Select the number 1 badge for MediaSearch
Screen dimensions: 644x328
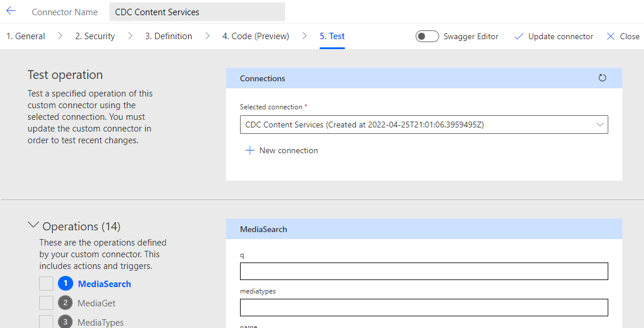point(66,284)
